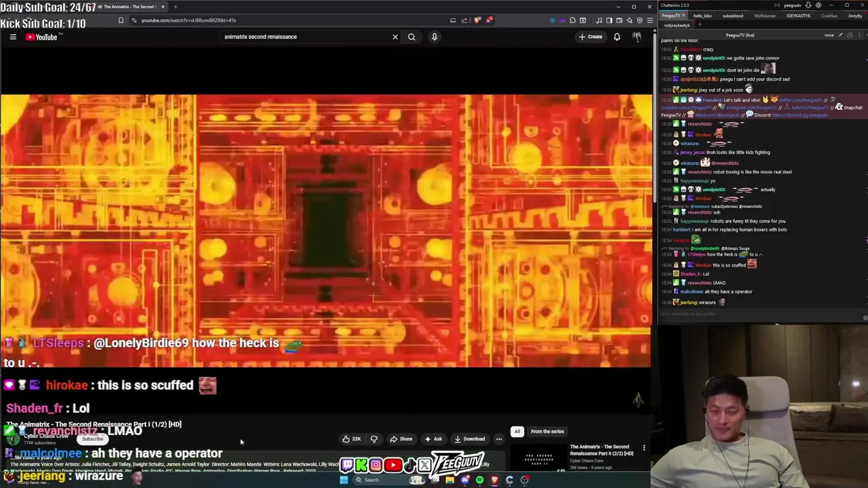Click the Chatterino chat message input
The image size is (868, 488).
pos(759,314)
